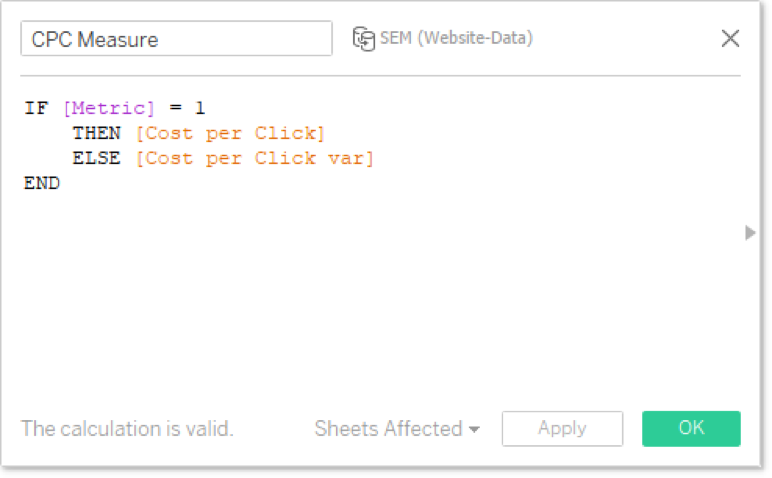Place cursor on the THEN keyword

[96, 133]
